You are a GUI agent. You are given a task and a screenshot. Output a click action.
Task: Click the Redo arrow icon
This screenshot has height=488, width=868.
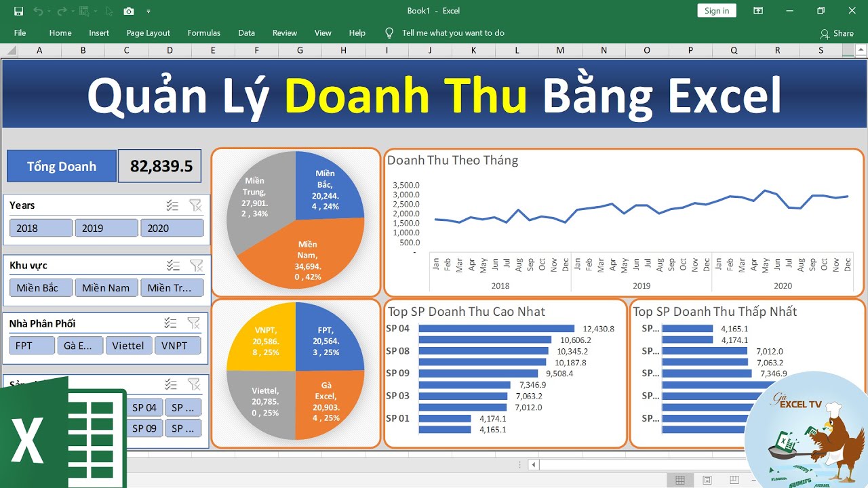(62, 11)
